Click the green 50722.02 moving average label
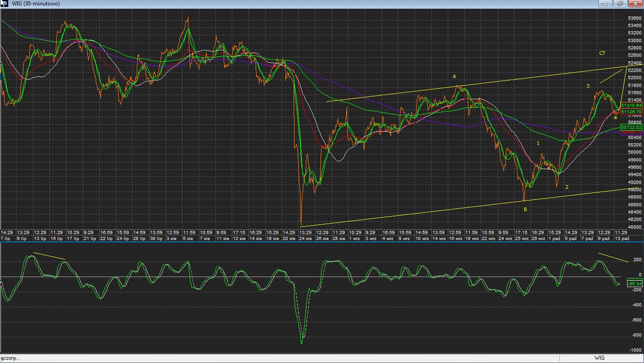 pos(631,128)
